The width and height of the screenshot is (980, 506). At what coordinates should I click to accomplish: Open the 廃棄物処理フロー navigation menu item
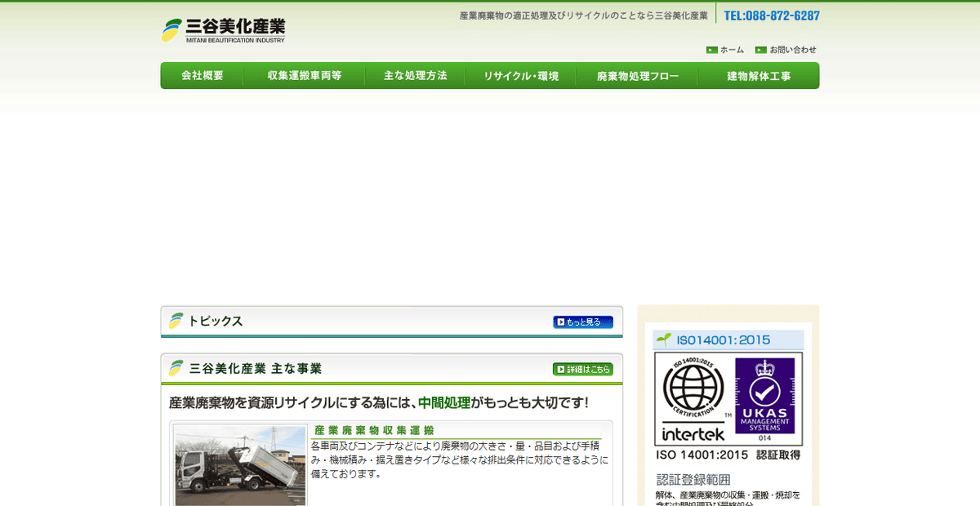tap(636, 75)
